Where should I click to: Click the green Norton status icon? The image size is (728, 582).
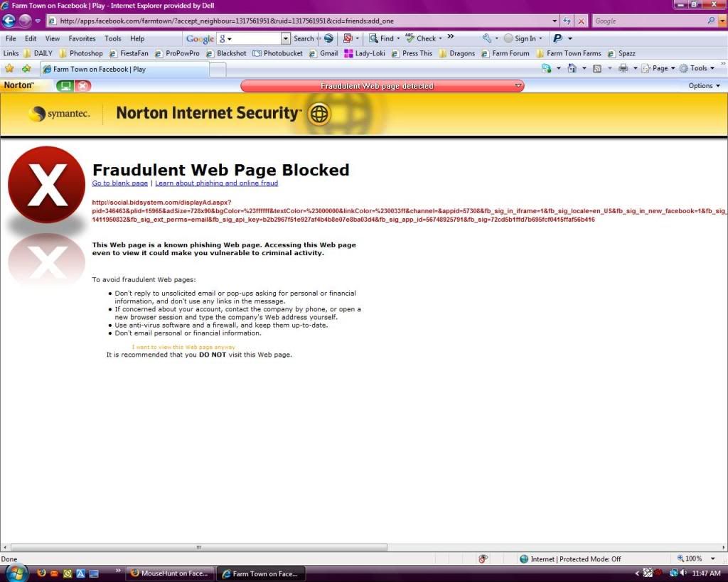coord(65,86)
